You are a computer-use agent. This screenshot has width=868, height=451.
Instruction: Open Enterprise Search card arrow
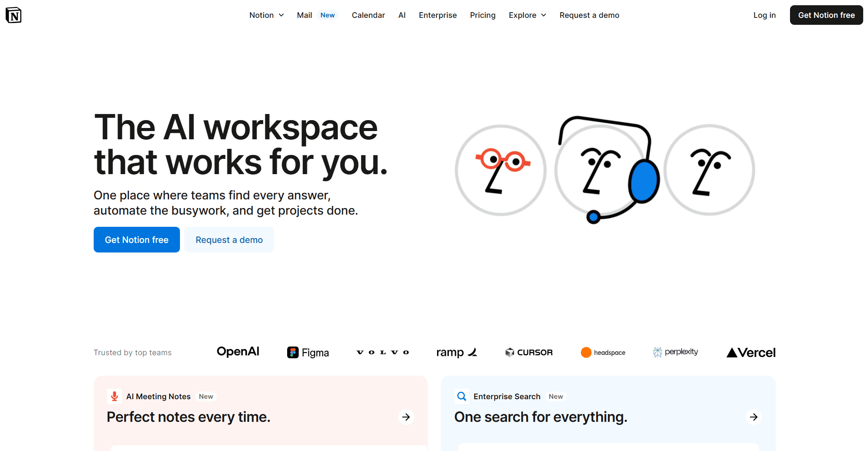tap(754, 417)
